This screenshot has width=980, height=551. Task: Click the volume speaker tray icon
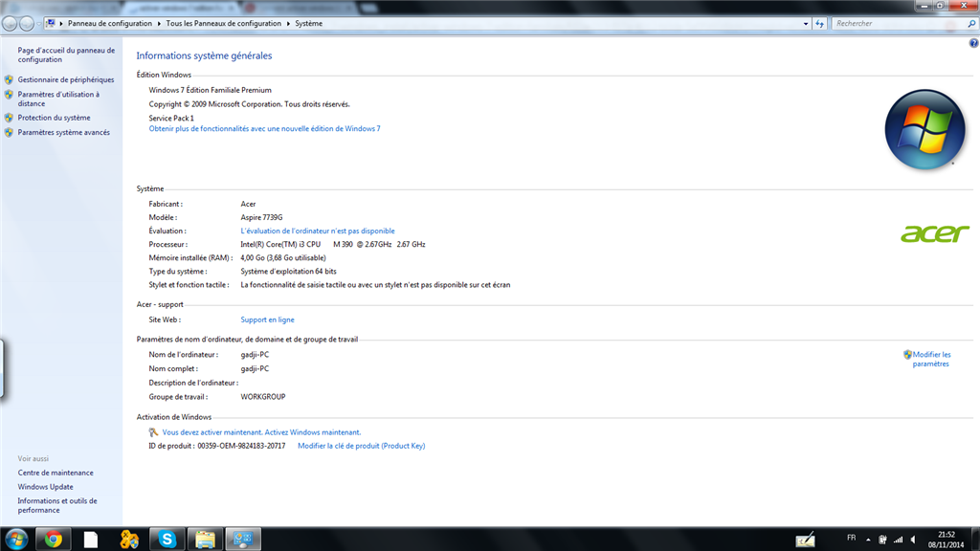point(913,540)
